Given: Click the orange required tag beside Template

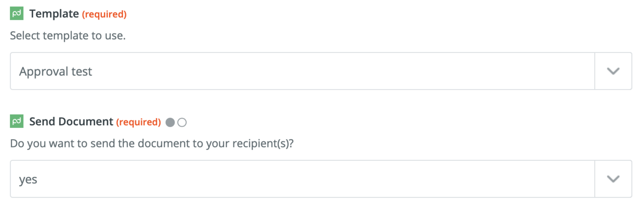Looking at the screenshot, I should (104, 14).
